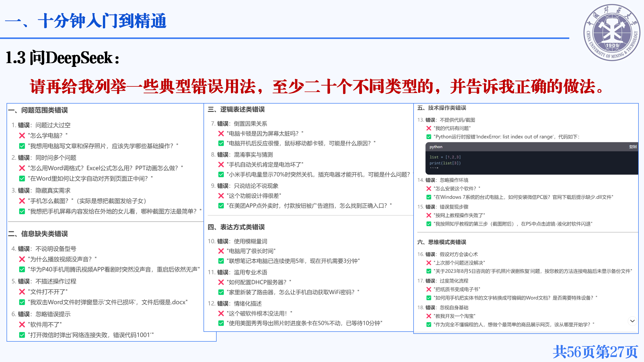Click item 1 错误：问题过大过空
Image resolution: width=644 pixels, height=362 pixels.
[41, 125]
